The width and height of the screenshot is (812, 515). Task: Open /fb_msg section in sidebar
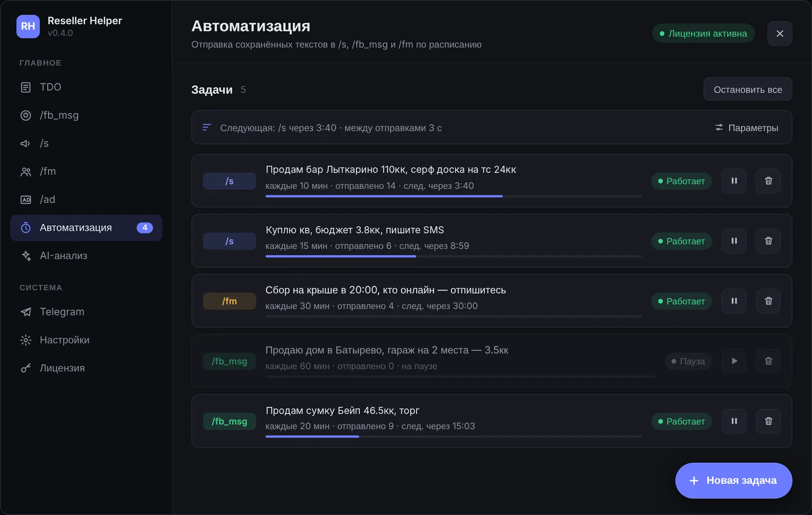[x=86, y=115]
